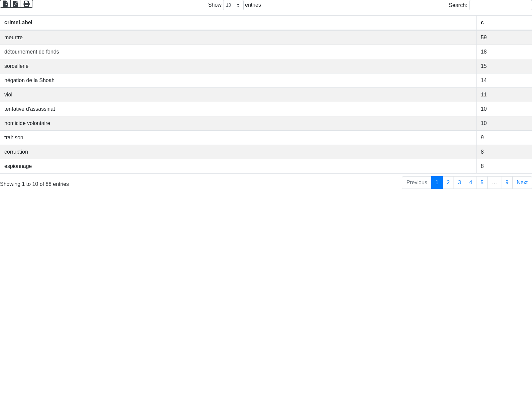The width and height of the screenshot is (532, 399).
Task: Jump to page 4
Action: pos(470,183)
